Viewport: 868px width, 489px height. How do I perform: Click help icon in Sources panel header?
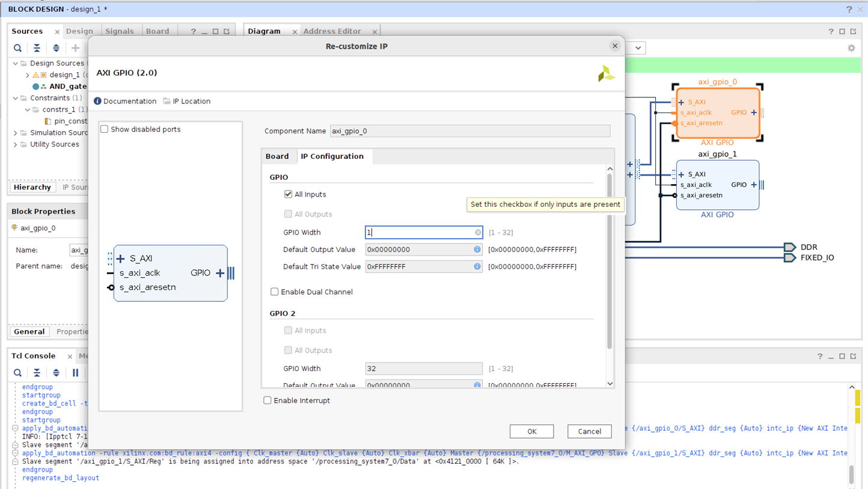click(x=194, y=31)
